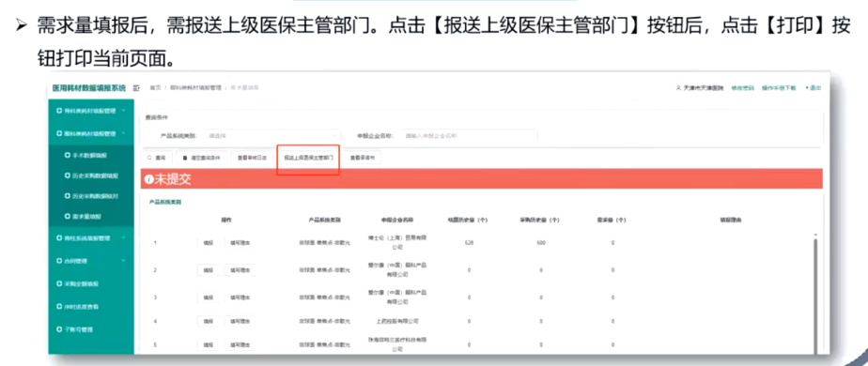Screen dimensions: 868x366
Task: Open the 产品系统类别 dropdown
Action: click(272, 135)
